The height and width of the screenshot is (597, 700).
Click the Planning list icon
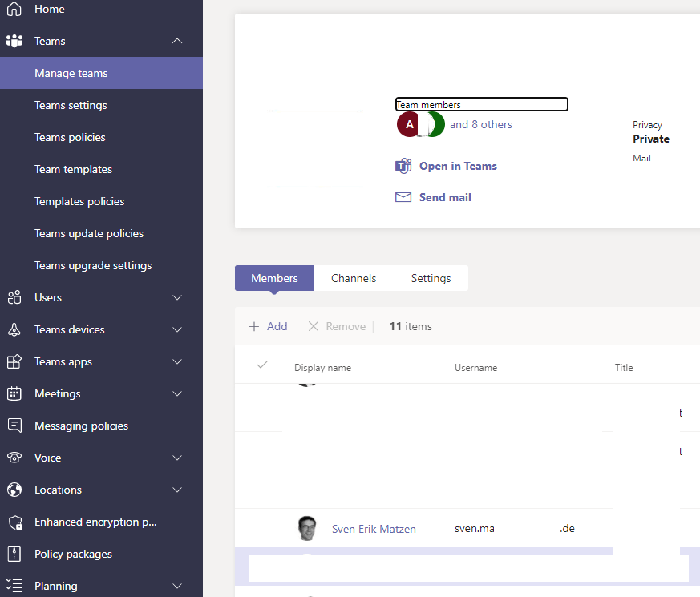click(14, 586)
